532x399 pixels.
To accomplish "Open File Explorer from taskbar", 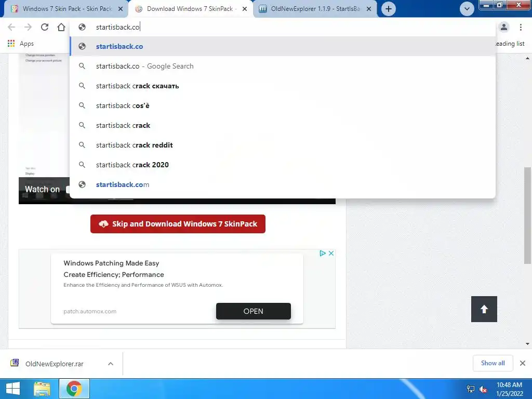I will [x=42, y=389].
